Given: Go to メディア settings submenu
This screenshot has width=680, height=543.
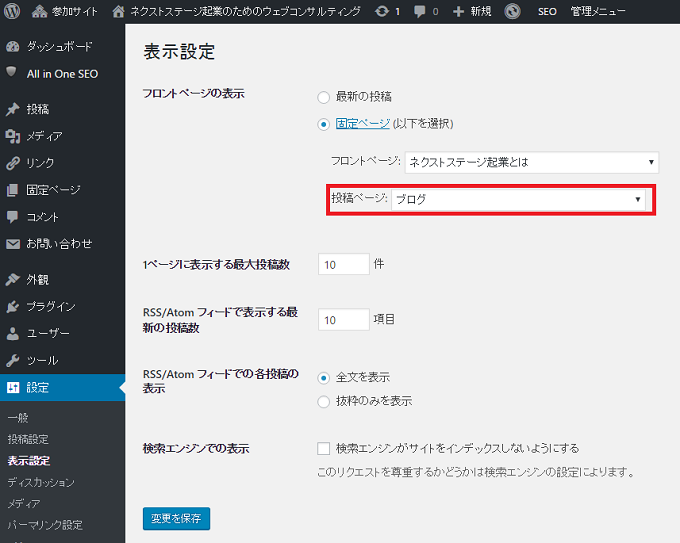Looking at the screenshot, I should [x=24, y=504].
